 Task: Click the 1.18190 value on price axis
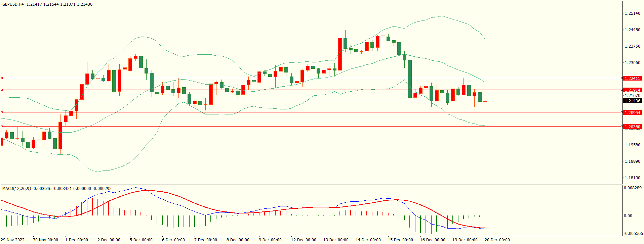pos(632,178)
